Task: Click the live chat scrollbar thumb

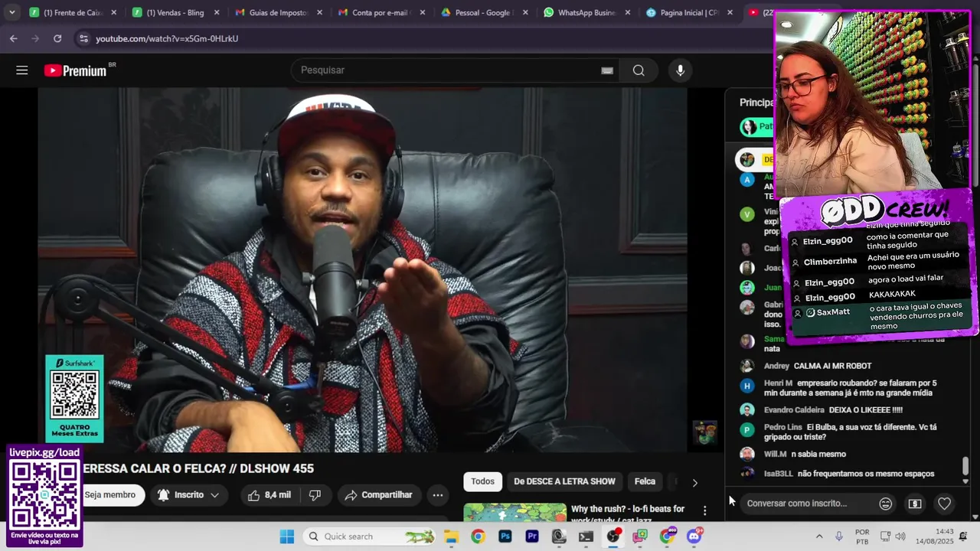Action: tap(965, 465)
